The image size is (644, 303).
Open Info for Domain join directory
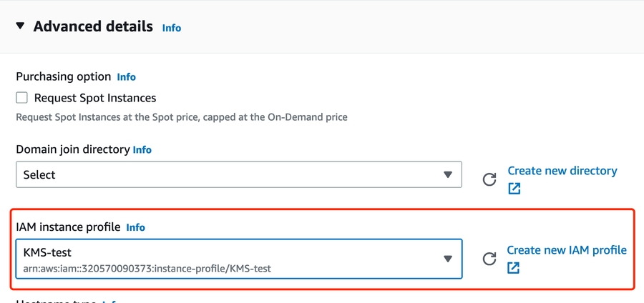tap(142, 150)
